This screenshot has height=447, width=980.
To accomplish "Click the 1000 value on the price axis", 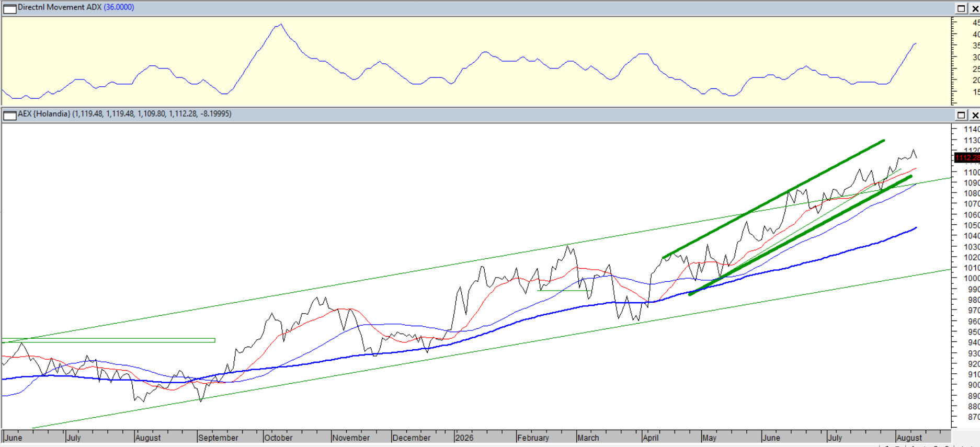I will pos(972,279).
